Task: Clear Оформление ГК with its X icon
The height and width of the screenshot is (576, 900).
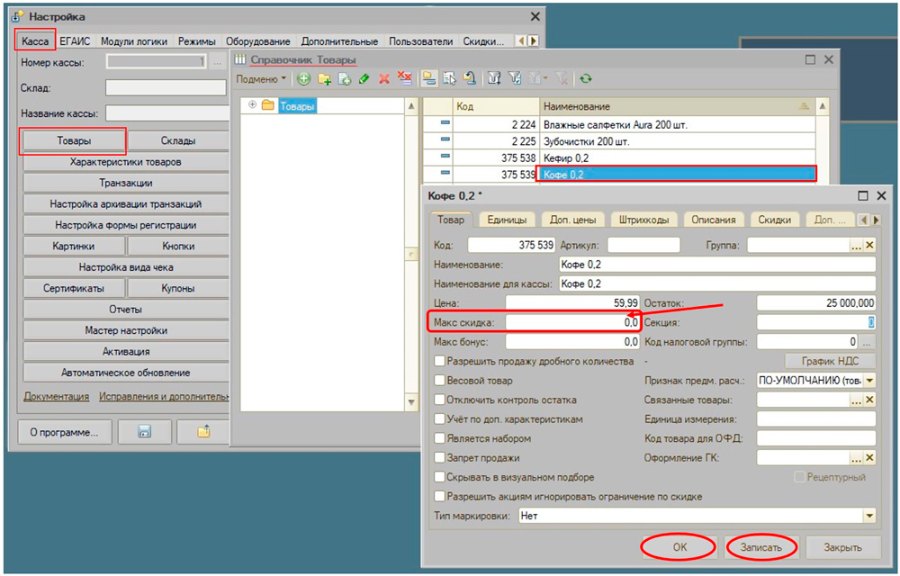Action: coord(870,458)
